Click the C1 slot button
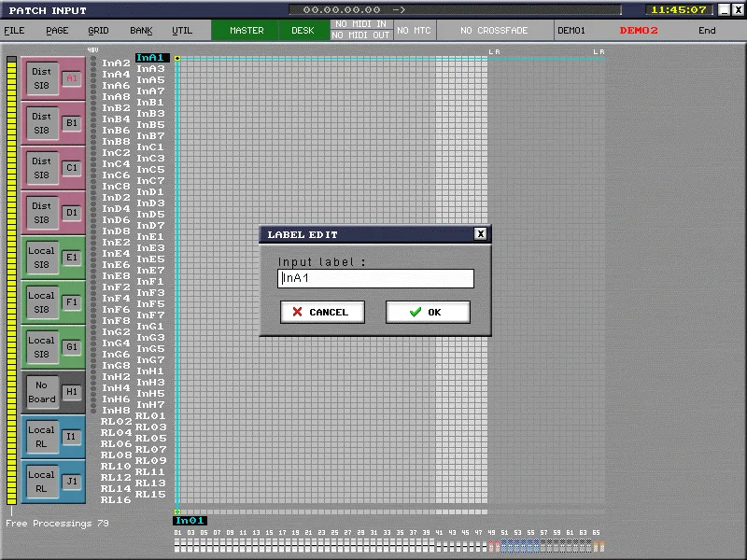This screenshot has width=747, height=560. pos(72,168)
